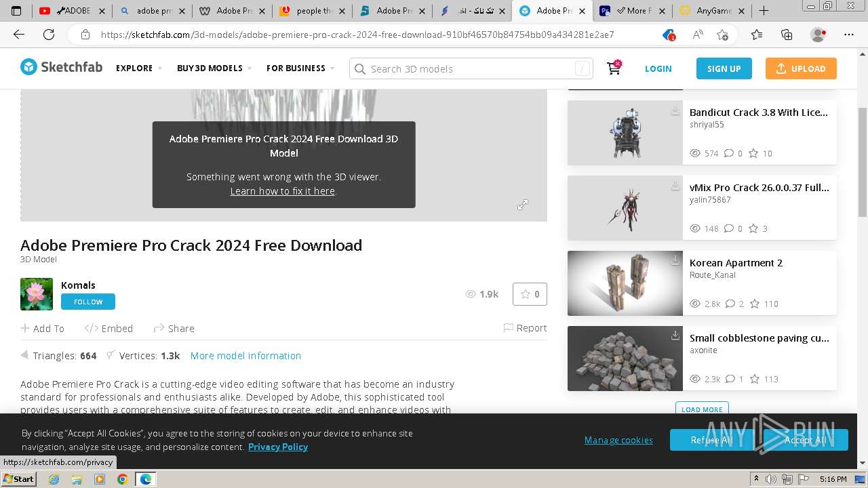This screenshot has height=488, width=868.
Task: Click the Report flag icon
Action: (508, 328)
